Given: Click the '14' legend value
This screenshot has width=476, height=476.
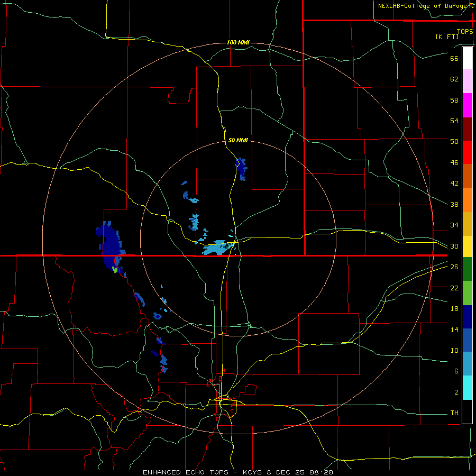Looking at the screenshot, I should [x=454, y=329].
